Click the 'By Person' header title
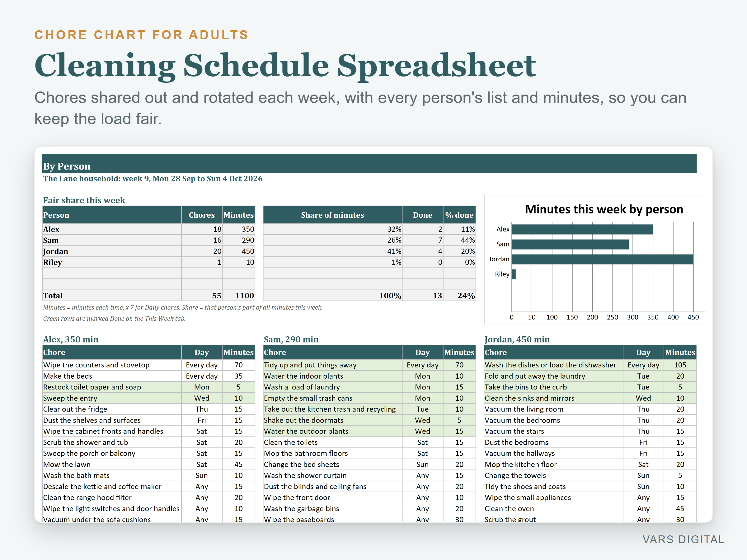 (67, 166)
